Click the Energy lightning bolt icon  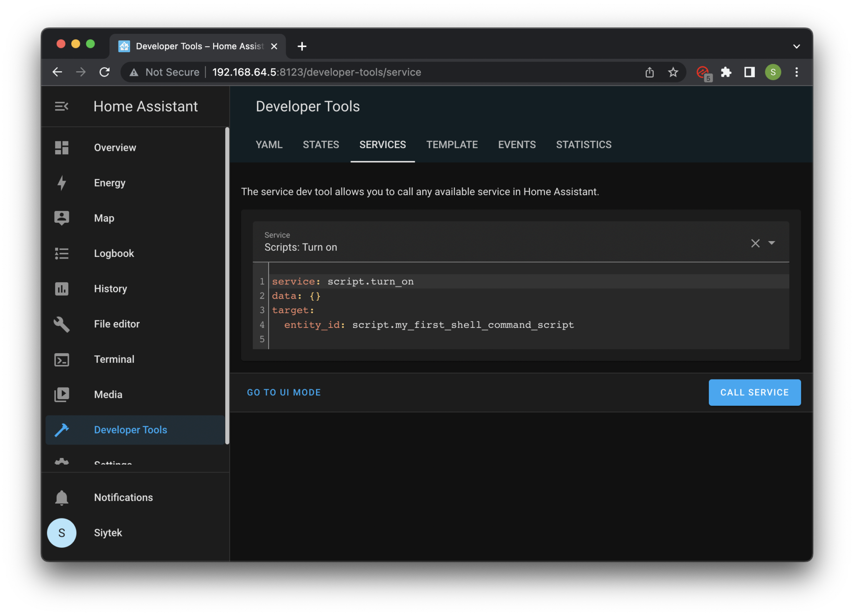pyautogui.click(x=62, y=183)
